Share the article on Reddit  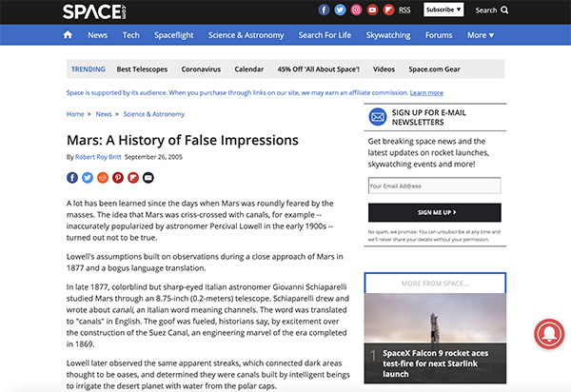(103, 177)
